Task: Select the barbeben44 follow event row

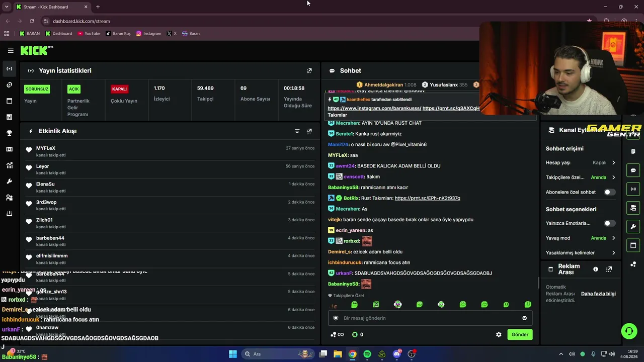Action: click(171, 241)
